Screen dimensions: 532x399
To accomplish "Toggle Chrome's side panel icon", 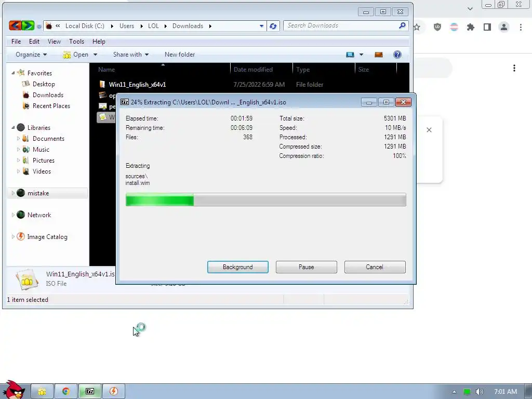I will (x=487, y=27).
